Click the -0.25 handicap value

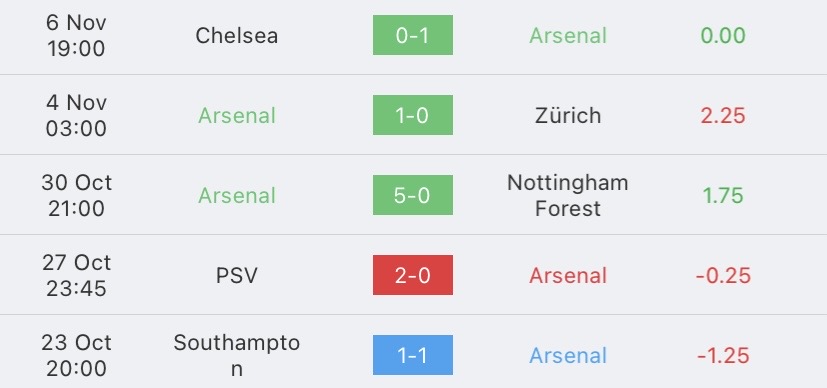[x=723, y=276]
